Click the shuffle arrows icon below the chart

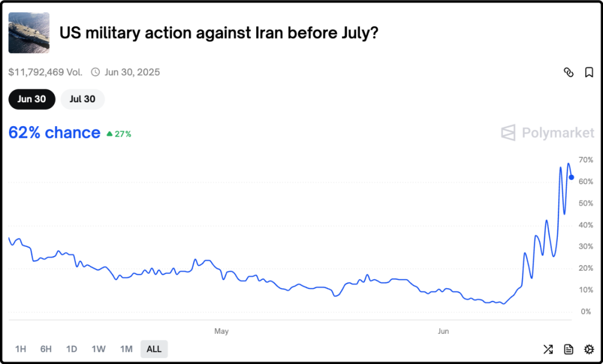click(x=548, y=349)
